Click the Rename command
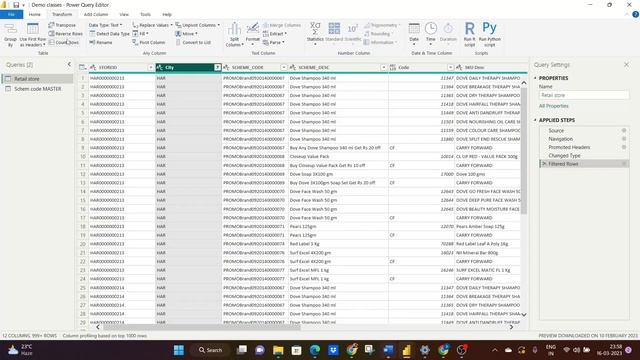This screenshot has height=360, width=640. pos(100,42)
